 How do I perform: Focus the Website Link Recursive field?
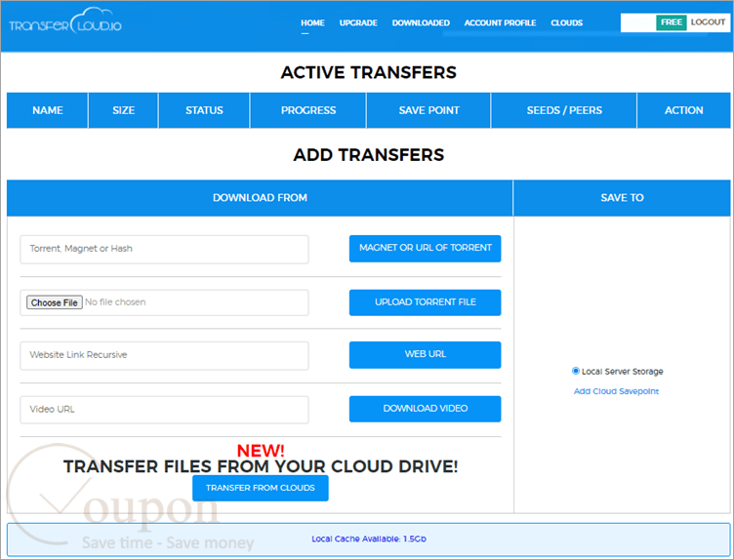pyautogui.click(x=164, y=355)
